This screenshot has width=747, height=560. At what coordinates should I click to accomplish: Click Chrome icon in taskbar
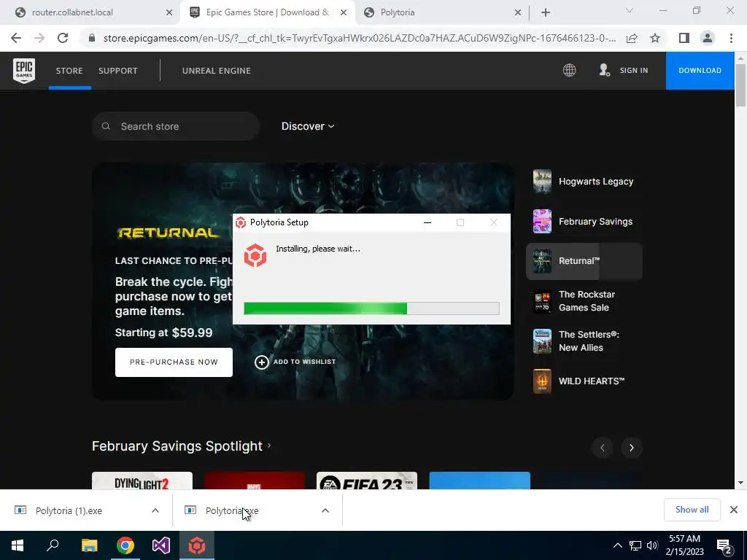[125, 545]
